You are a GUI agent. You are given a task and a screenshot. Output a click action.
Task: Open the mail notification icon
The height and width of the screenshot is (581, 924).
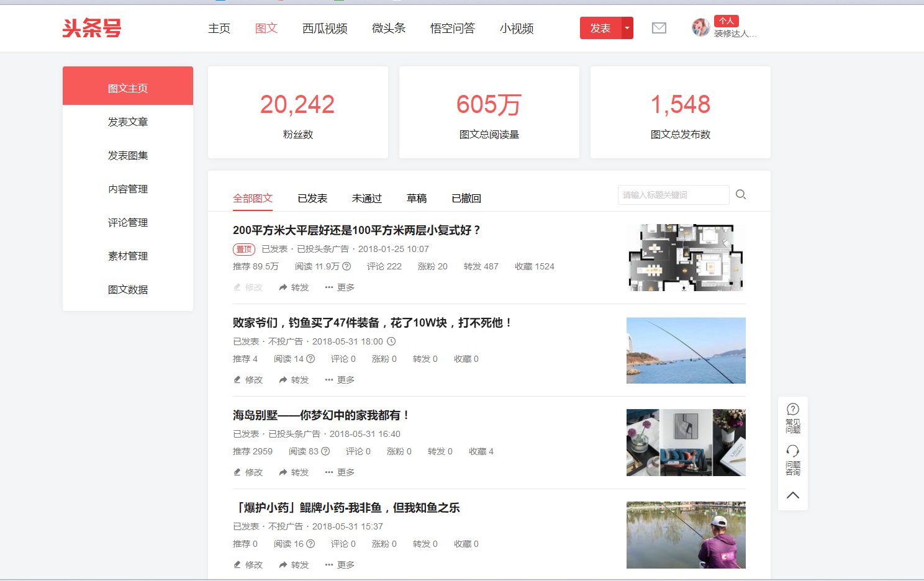point(658,27)
